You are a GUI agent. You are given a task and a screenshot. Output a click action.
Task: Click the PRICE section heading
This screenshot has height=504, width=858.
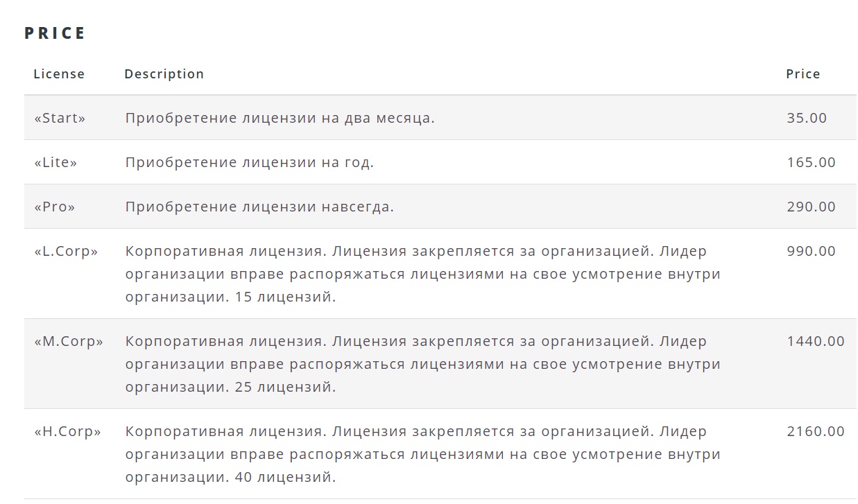pyautogui.click(x=55, y=33)
